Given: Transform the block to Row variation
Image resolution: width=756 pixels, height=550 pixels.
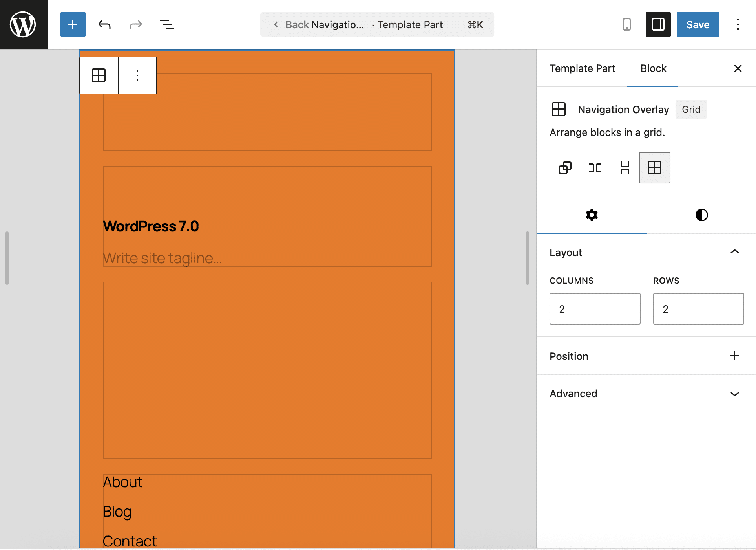Looking at the screenshot, I should (x=595, y=168).
